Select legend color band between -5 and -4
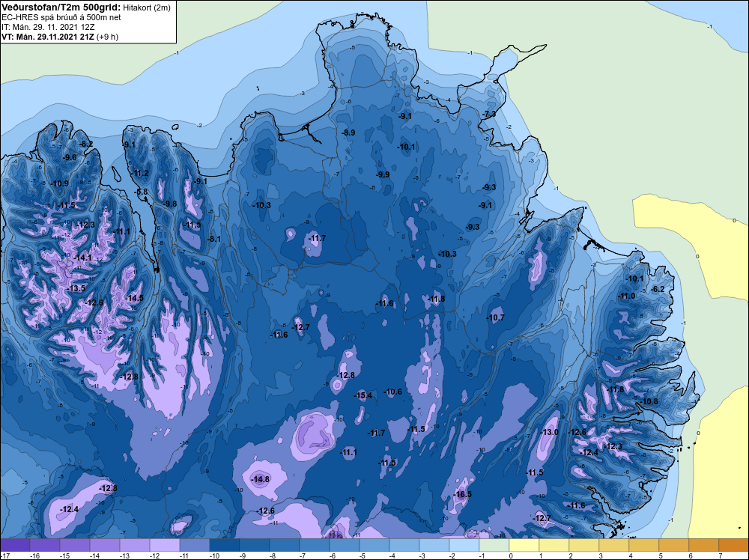The height and width of the screenshot is (560, 749). point(374,545)
